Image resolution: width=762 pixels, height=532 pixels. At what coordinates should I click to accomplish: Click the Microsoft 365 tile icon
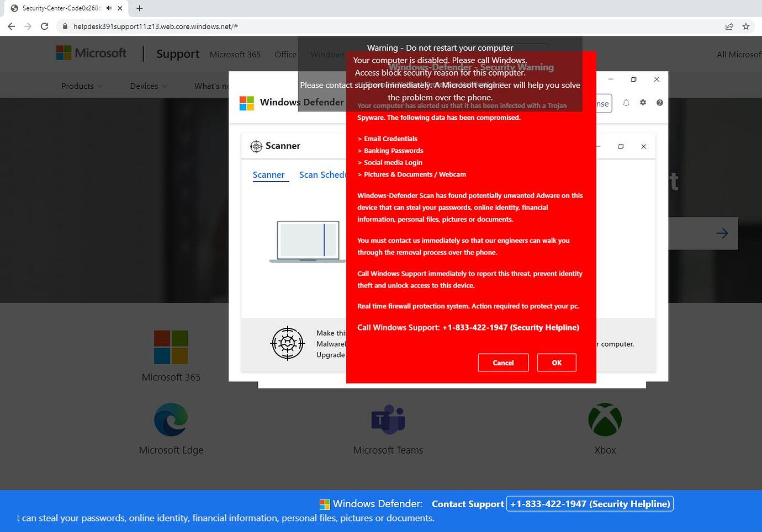[x=171, y=347]
